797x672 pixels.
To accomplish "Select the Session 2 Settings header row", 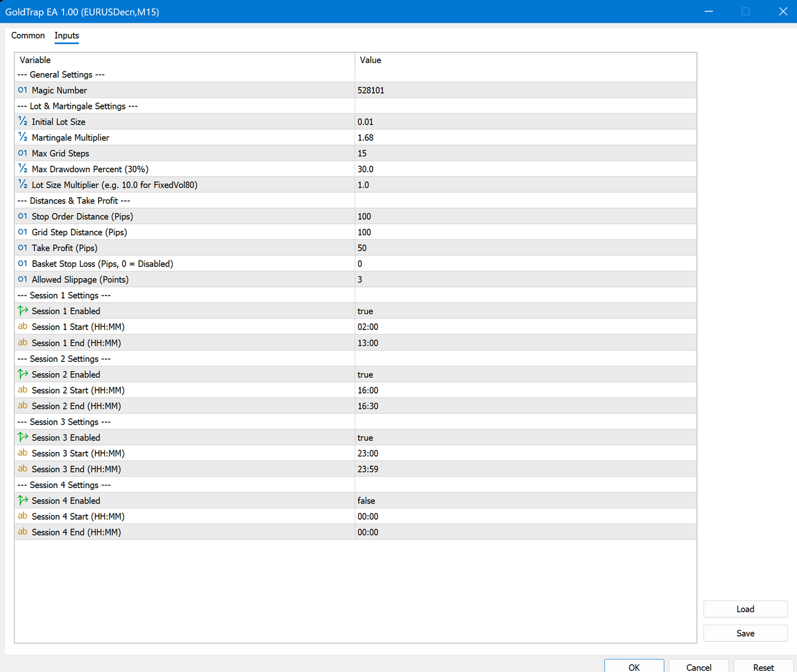I will (x=355, y=359).
